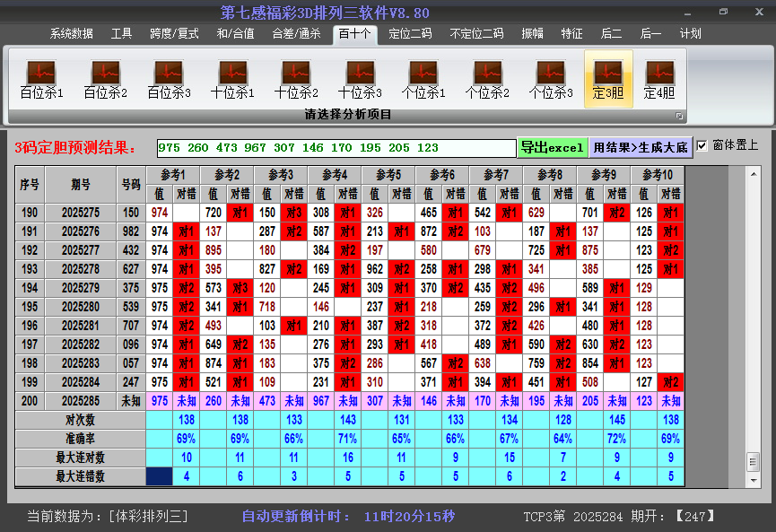Viewport: 776px width, 532px height.
Task: Open the 振幅 menu item
Action: [532, 34]
